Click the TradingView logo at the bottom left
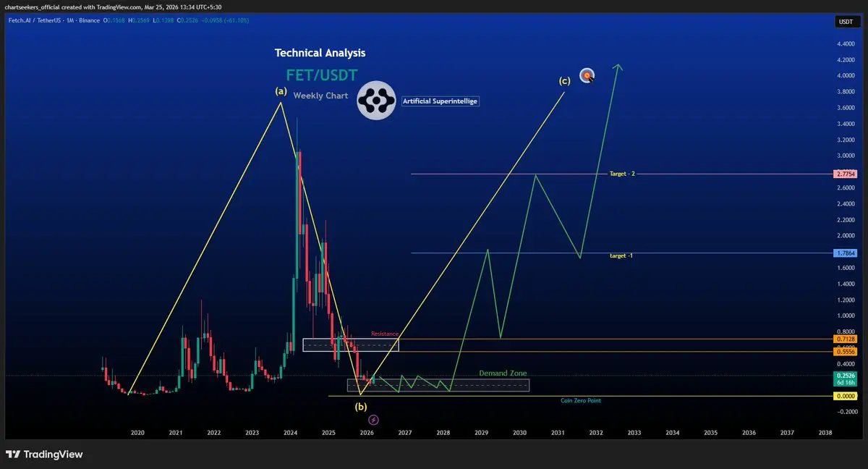The image size is (868, 469). point(44,455)
